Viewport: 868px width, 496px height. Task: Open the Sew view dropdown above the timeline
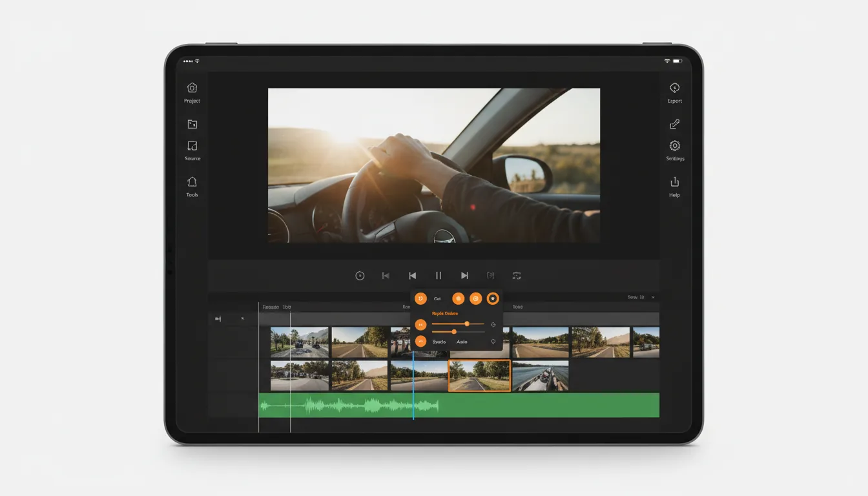click(x=637, y=296)
